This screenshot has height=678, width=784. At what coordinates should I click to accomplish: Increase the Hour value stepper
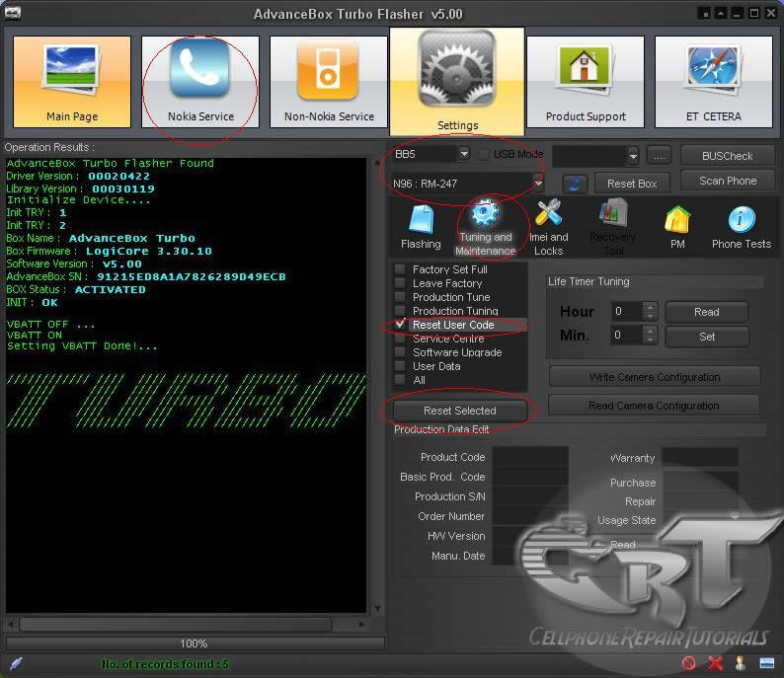[650, 306]
